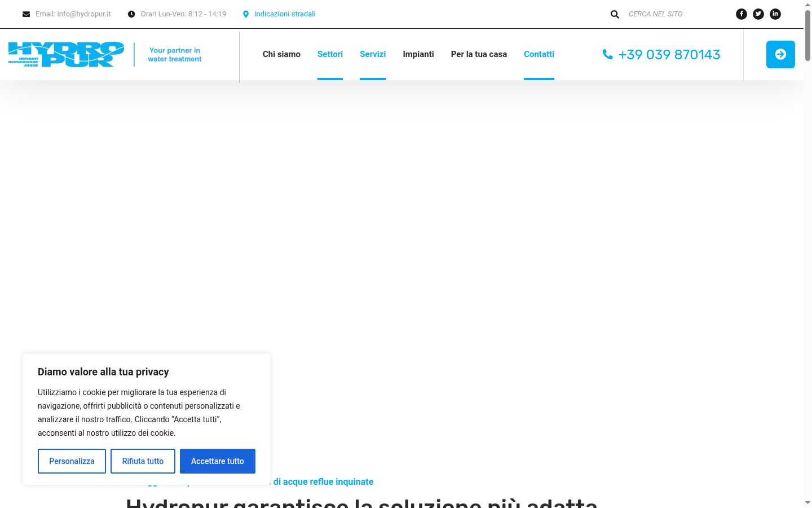Click the map pin location icon
This screenshot has width=812, height=508.
tap(246, 14)
